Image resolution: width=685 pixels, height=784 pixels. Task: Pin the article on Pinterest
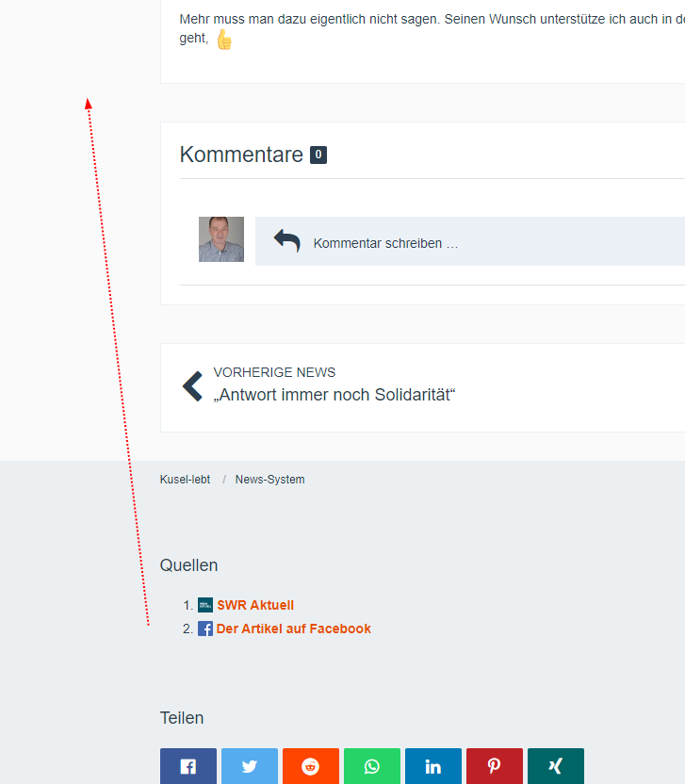point(495,766)
